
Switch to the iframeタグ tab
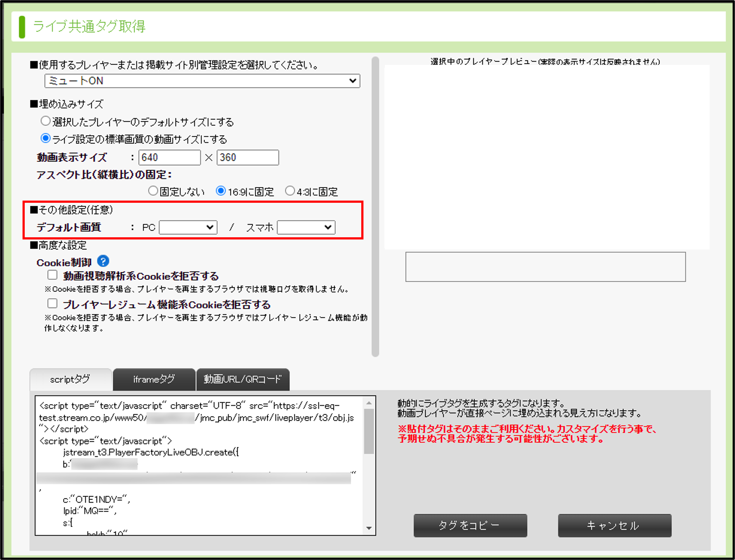pyautogui.click(x=154, y=379)
